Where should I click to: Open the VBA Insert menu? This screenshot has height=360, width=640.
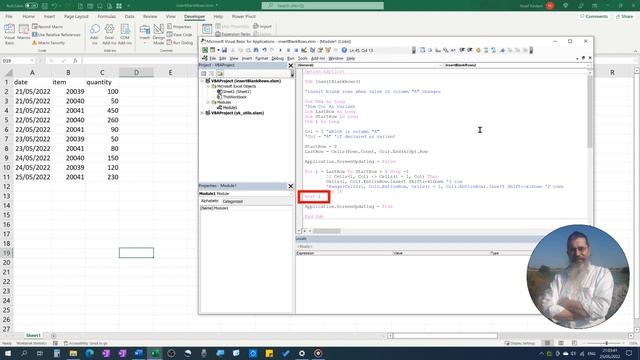point(247,58)
